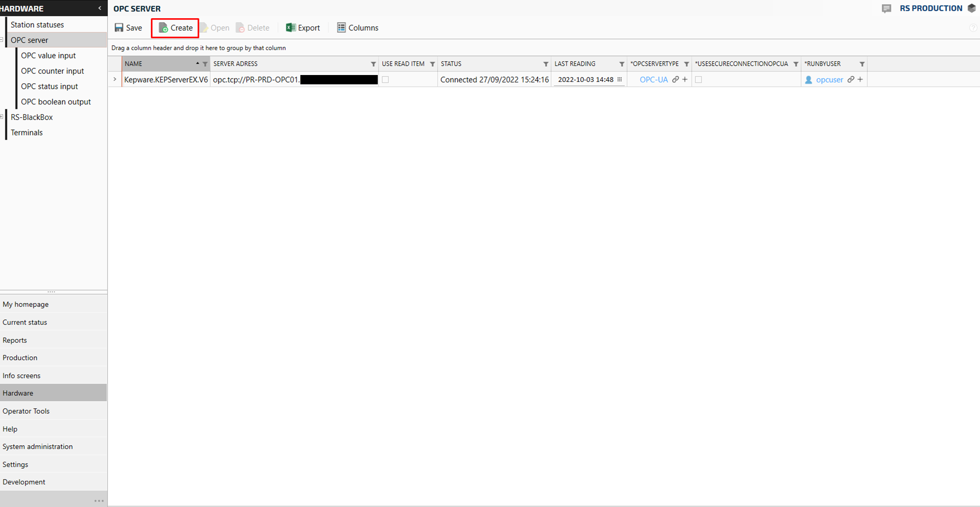Enable the UseSecureConnectionOpcUa checkbox
This screenshot has width=980, height=507.
click(698, 79)
